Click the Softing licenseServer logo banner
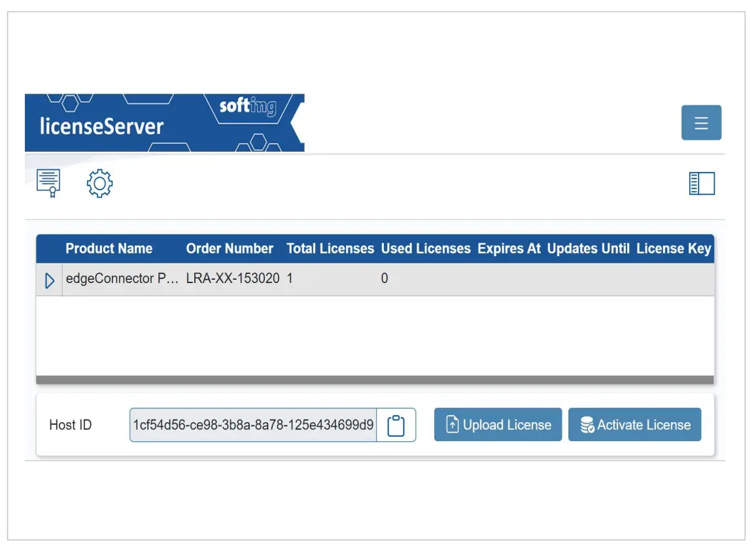This screenshot has height=551, width=756. [164, 123]
